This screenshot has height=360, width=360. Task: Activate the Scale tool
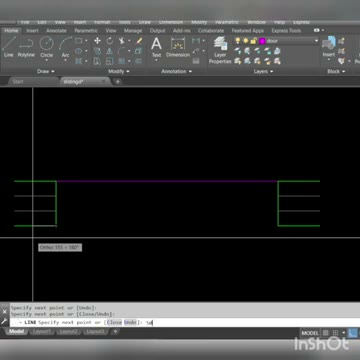(110, 61)
